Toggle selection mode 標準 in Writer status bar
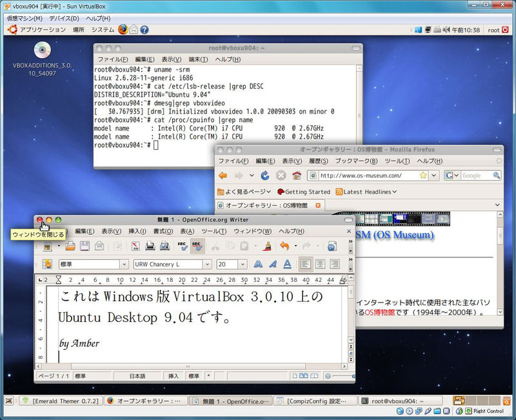Image resolution: width=516 pixels, height=420 pixels. pyautogui.click(x=194, y=376)
